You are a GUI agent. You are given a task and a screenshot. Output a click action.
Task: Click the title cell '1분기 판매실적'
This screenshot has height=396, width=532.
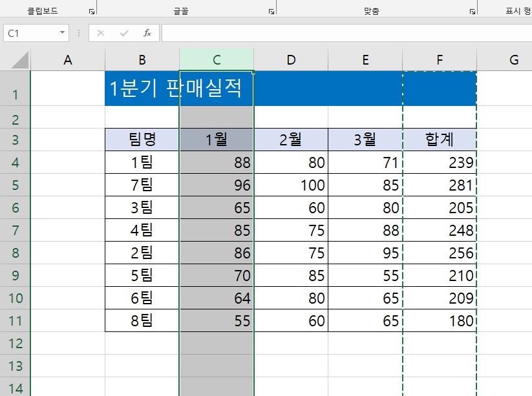click(142, 89)
